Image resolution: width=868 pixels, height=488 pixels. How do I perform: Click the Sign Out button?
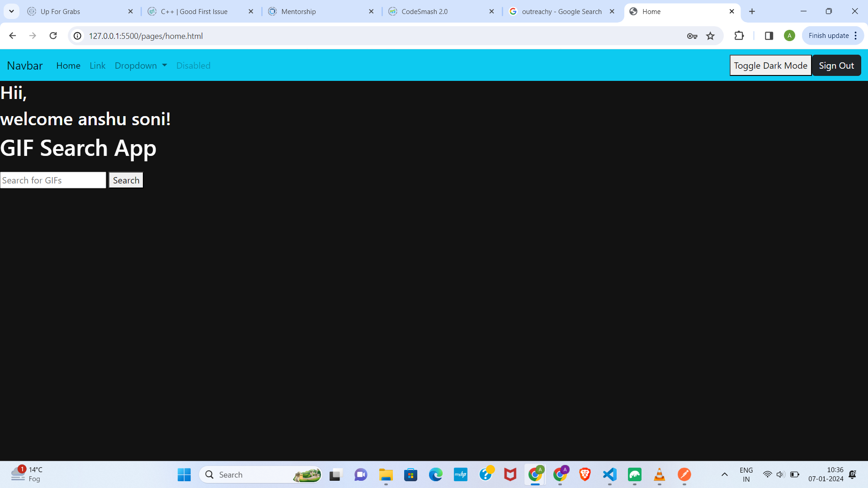coord(836,66)
